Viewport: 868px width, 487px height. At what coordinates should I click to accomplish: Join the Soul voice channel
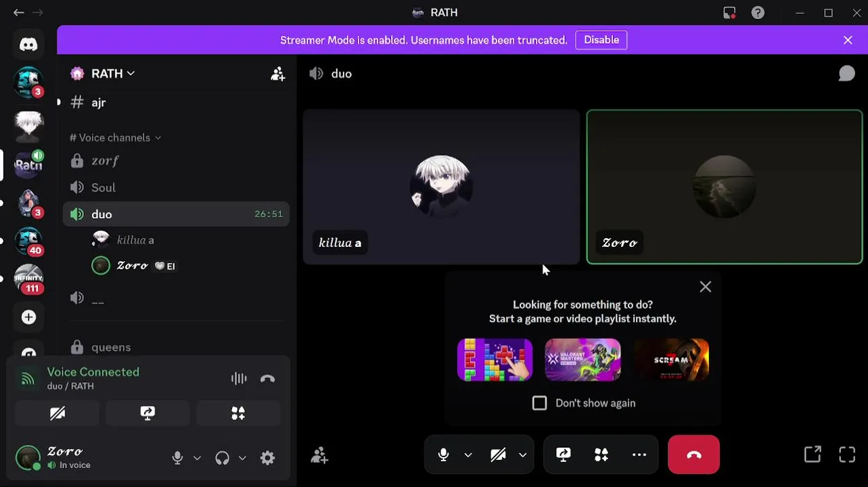tap(176, 187)
